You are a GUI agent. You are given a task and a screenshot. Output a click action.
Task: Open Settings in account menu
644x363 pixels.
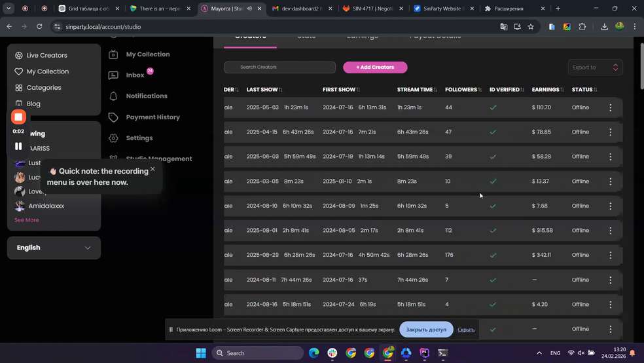pyautogui.click(x=131, y=138)
